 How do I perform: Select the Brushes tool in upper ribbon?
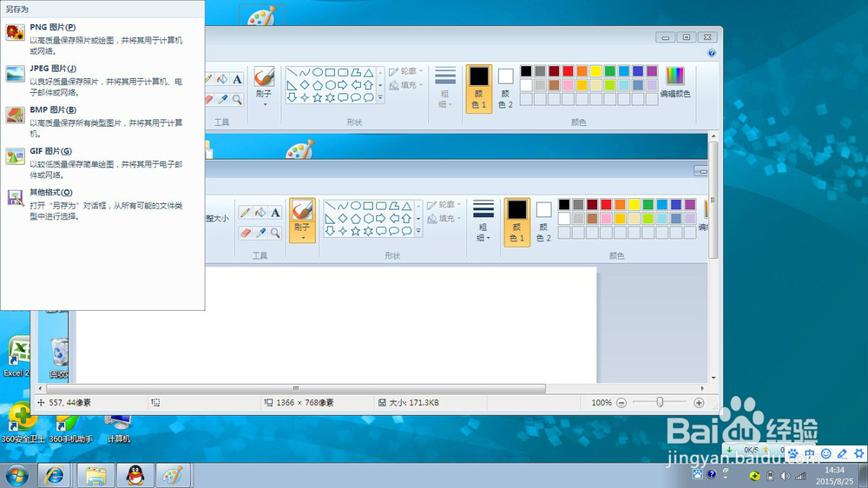pos(264,77)
